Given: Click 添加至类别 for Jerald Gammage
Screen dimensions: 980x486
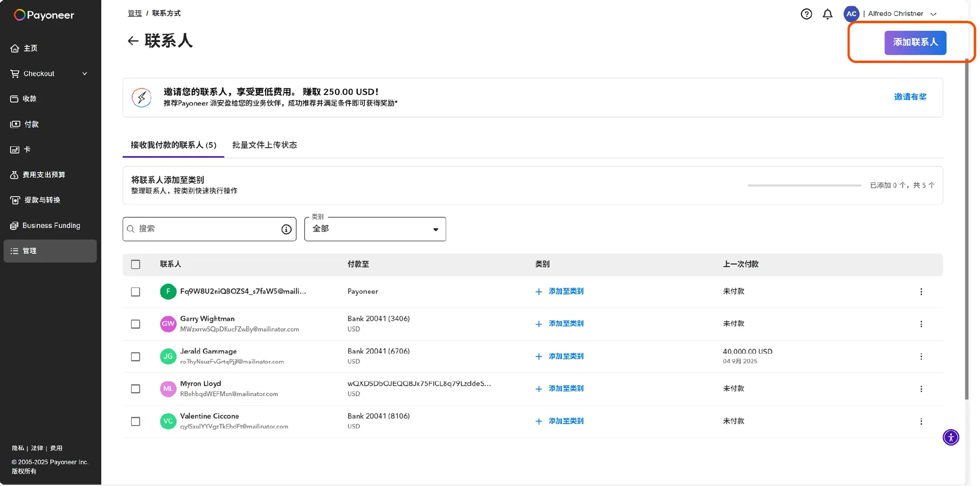Looking at the screenshot, I should coord(566,357).
